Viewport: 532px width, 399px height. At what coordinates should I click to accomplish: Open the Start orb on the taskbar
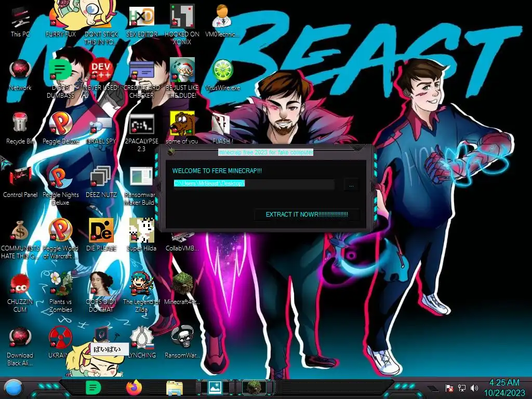[14, 388]
